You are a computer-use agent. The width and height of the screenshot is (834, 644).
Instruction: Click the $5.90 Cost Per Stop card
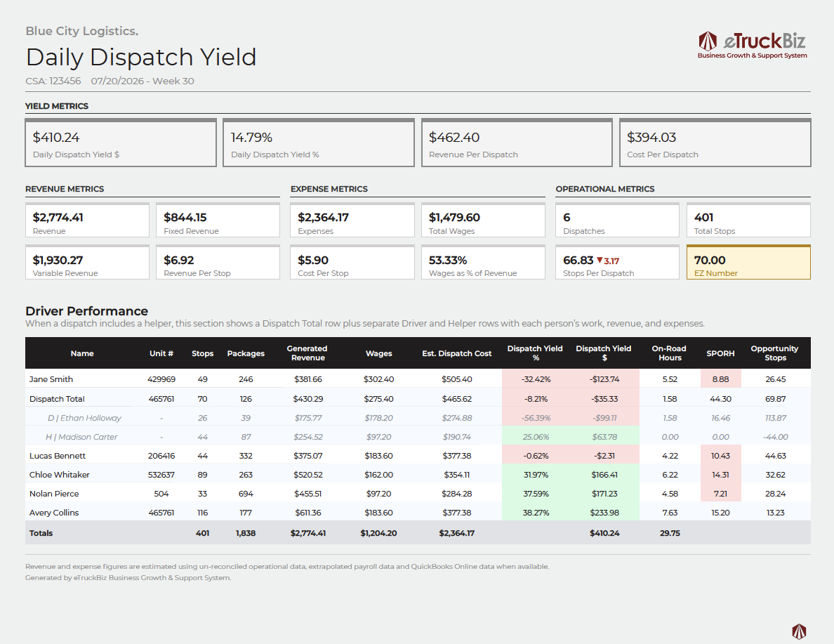352,262
